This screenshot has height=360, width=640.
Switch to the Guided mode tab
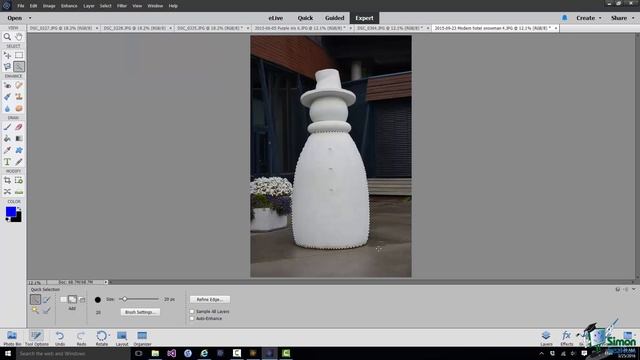click(x=335, y=18)
